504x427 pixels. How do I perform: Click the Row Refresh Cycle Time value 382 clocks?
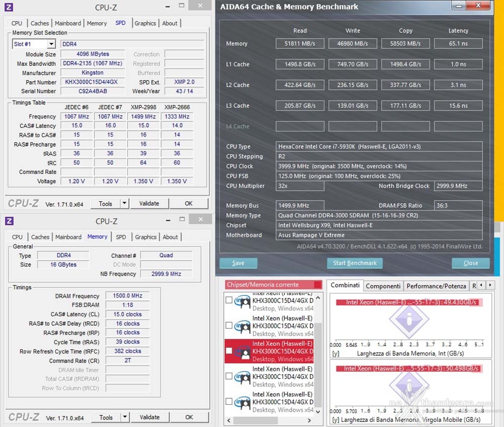[x=128, y=351]
